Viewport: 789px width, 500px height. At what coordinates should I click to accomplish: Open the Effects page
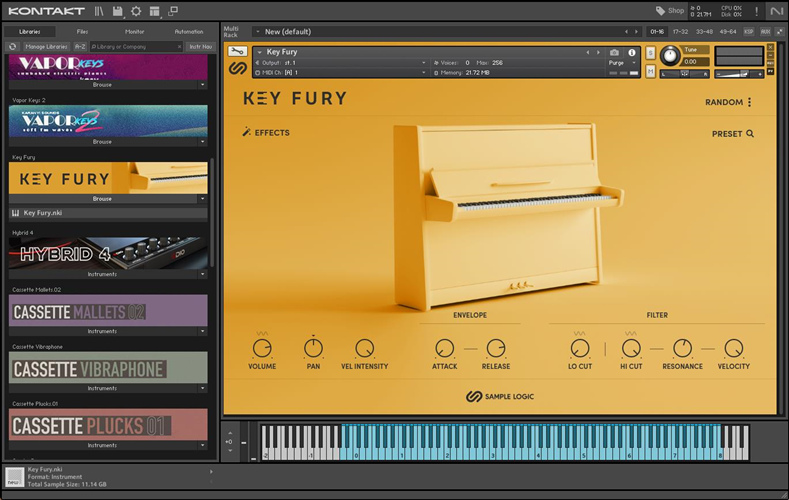click(x=265, y=132)
